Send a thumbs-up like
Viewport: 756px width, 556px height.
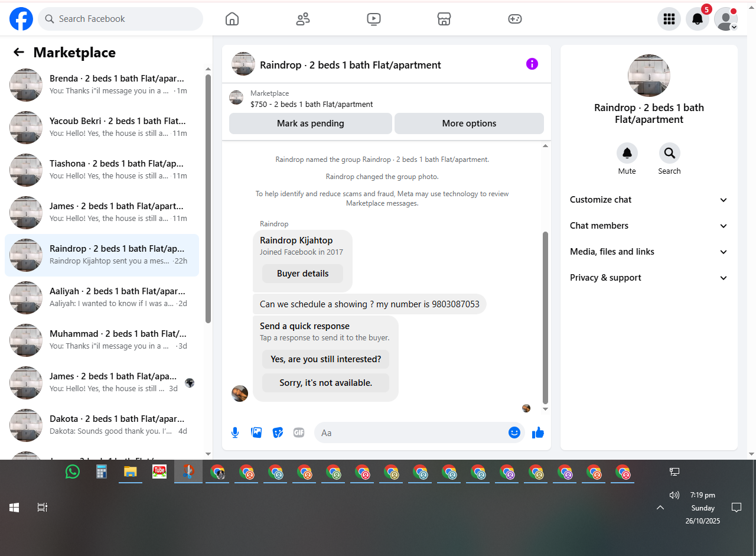[x=537, y=433]
